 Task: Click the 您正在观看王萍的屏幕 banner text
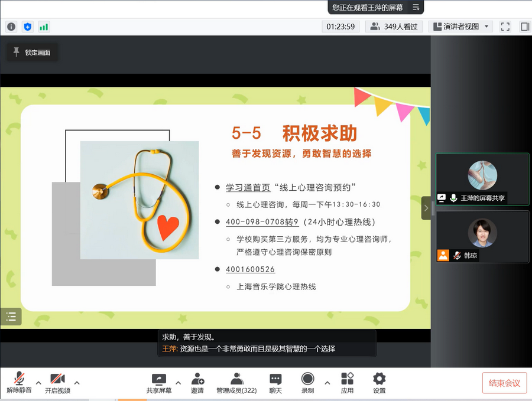[368, 7]
